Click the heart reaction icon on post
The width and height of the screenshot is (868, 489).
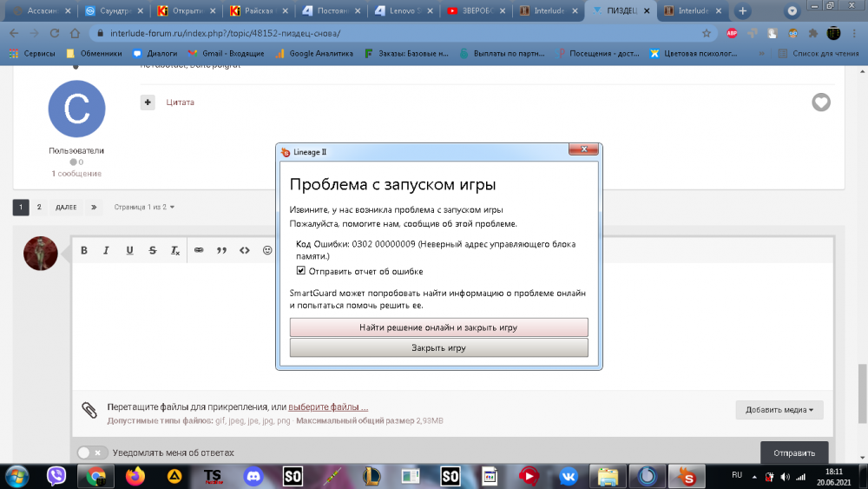821,102
